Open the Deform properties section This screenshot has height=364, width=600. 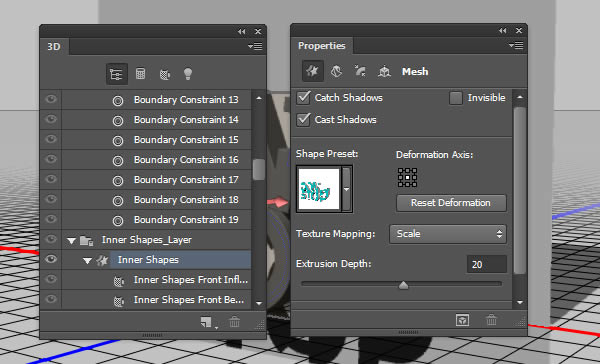(x=336, y=71)
